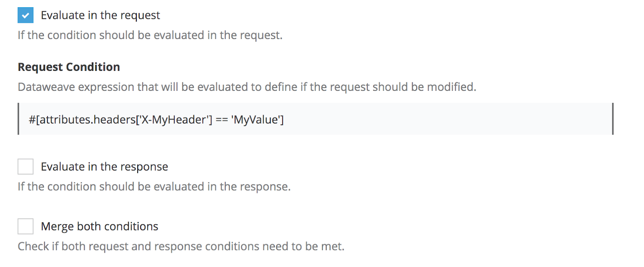Image resolution: width=644 pixels, height=267 pixels.
Task: Select the DataWeave expression text
Action: pos(156,119)
